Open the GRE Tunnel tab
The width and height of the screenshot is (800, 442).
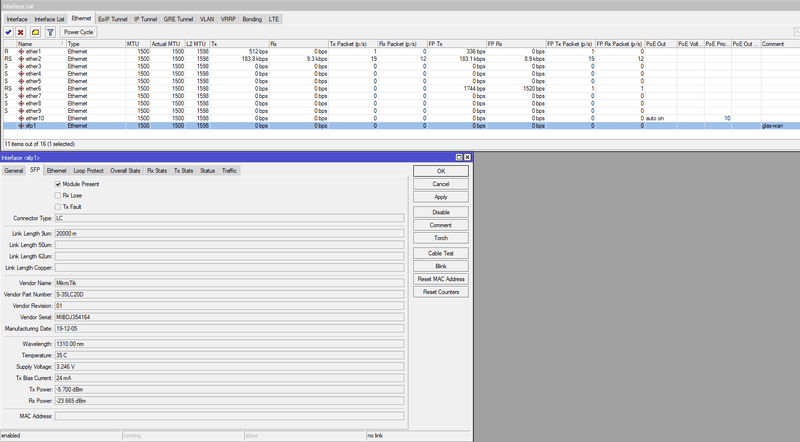tap(179, 19)
